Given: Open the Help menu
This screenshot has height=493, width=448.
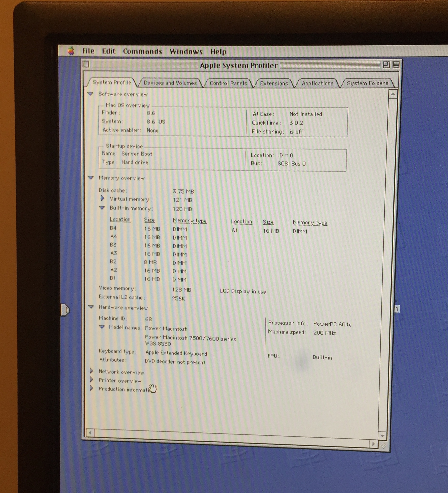Looking at the screenshot, I should tap(218, 52).
